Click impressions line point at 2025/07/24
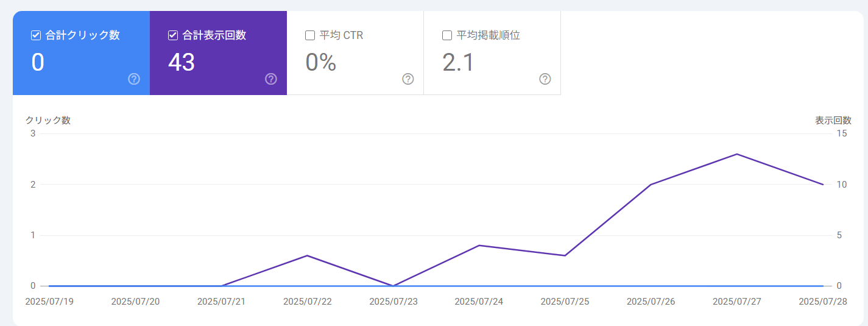Image resolution: width=868 pixels, height=326 pixels. coord(479,246)
